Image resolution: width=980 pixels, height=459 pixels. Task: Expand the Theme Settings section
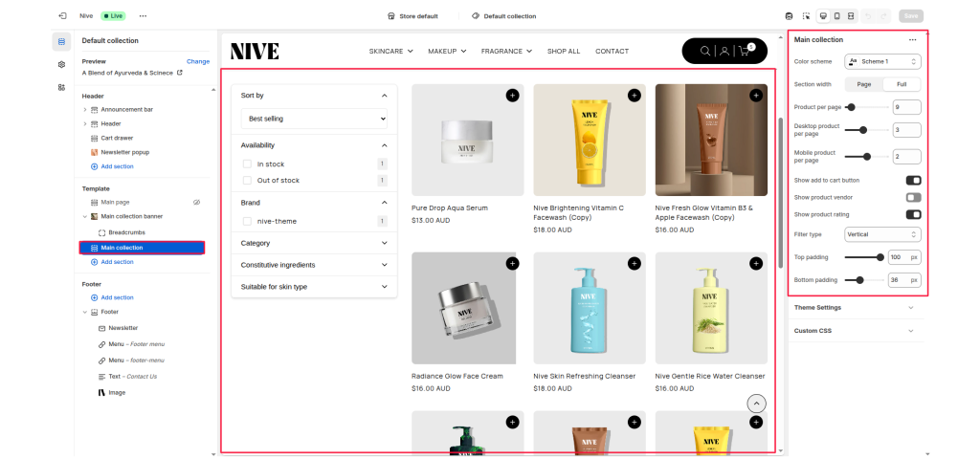[857, 307]
